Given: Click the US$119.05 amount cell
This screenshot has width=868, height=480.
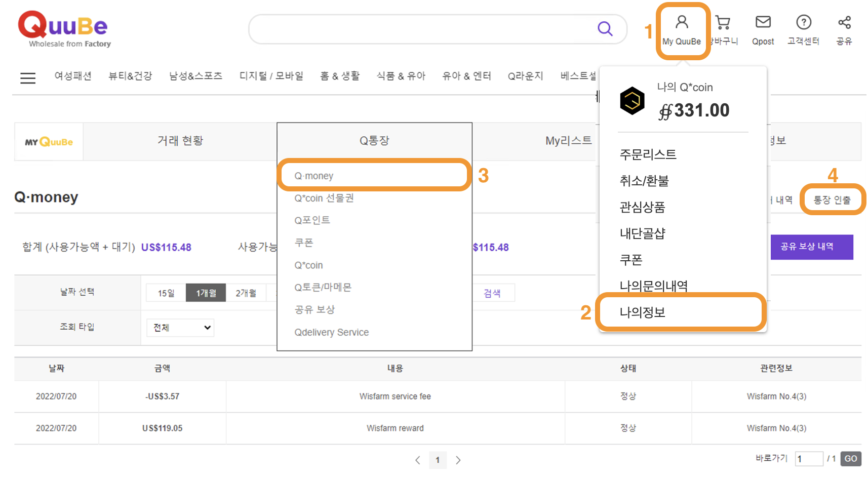Looking at the screenshot, I should [x=162, y=428].
